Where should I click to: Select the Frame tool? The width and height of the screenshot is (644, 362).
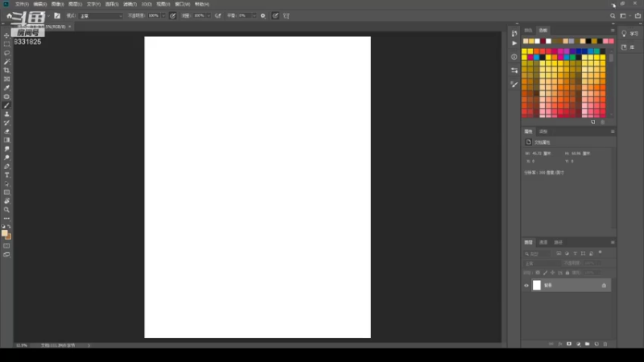click(6, 79)
